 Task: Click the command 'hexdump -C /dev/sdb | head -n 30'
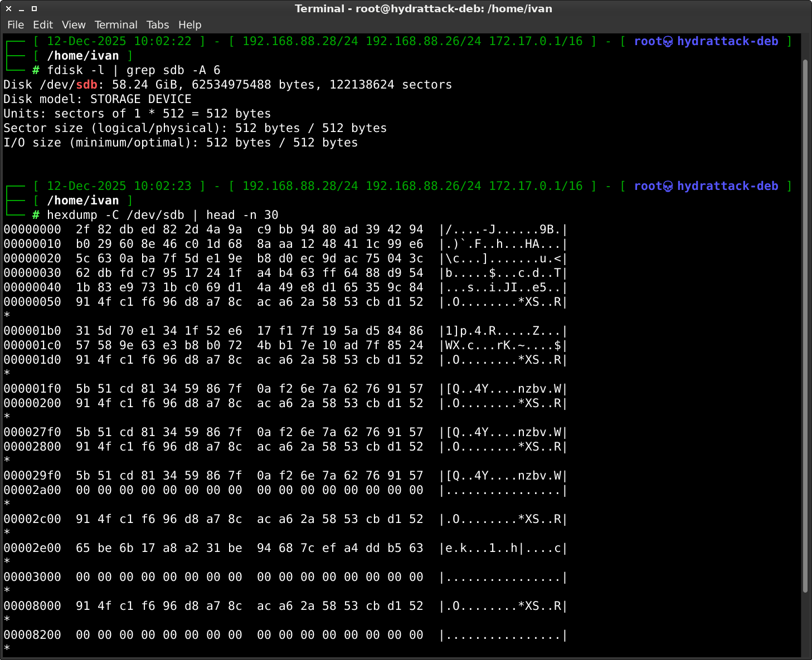[x=163, y=215]
